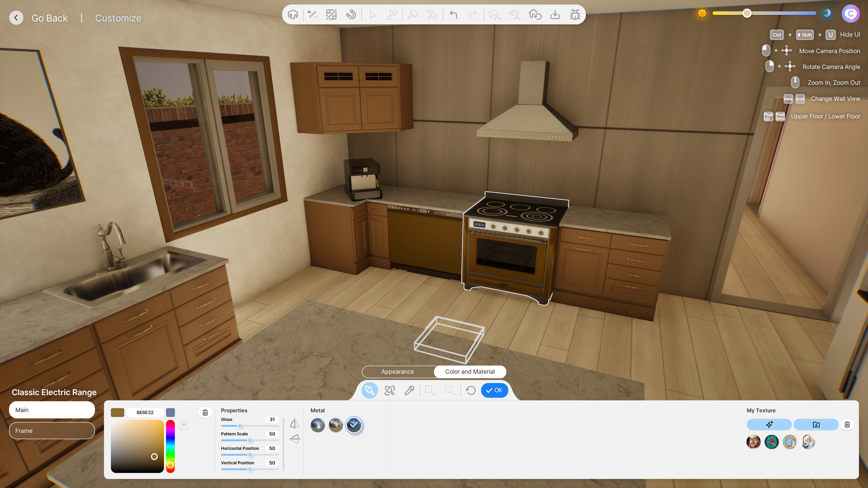
Task: Toggle the grid display icon in top toolbar
Action: coord(331,14)
